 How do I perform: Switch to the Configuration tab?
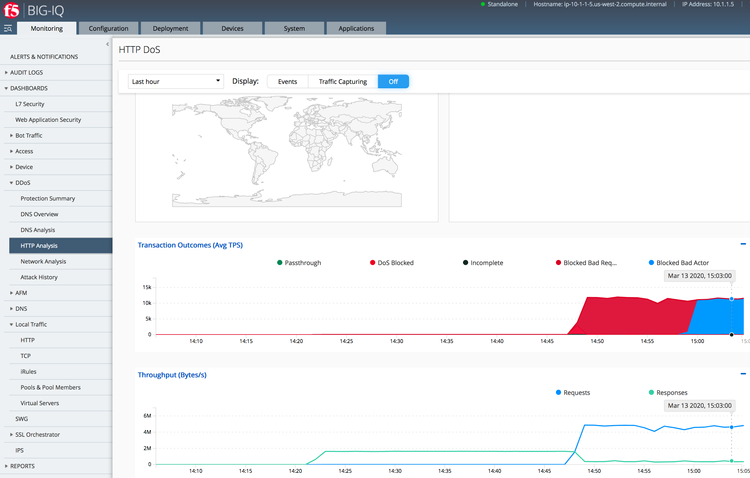tap(108, 28)
